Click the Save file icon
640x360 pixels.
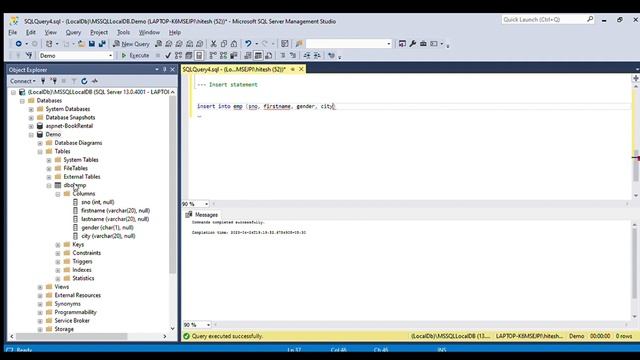click(92, 44)
